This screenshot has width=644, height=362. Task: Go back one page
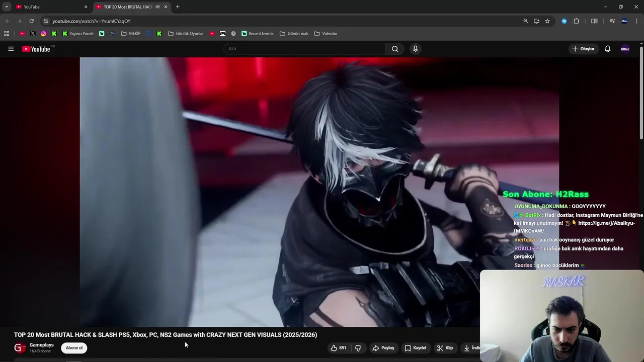click(7, 21)
